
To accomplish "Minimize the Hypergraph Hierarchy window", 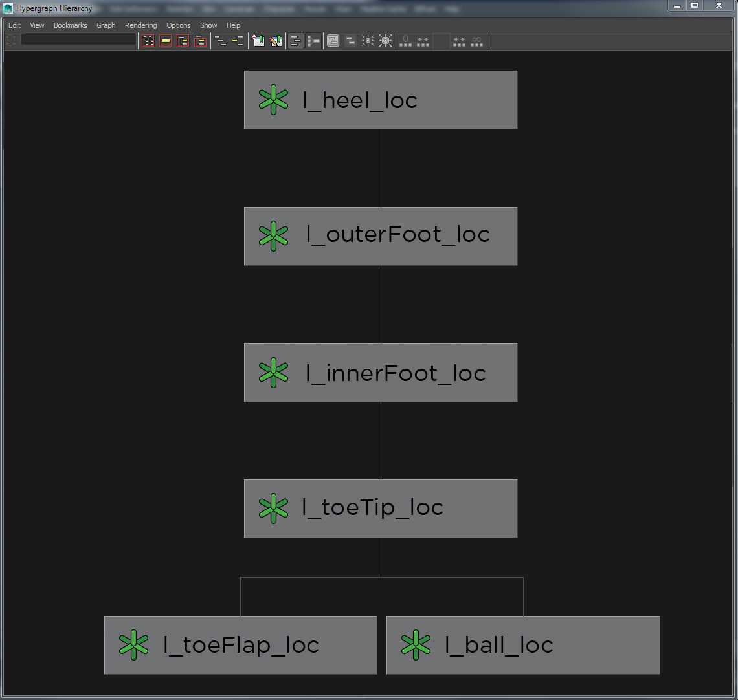I will 676,6.
